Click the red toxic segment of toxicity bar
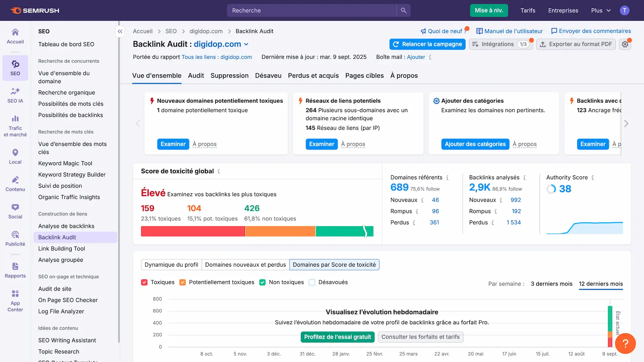Image resolution: width=644 pixels, height=362 pixels. pyautogui.click(x=193, y=231)
